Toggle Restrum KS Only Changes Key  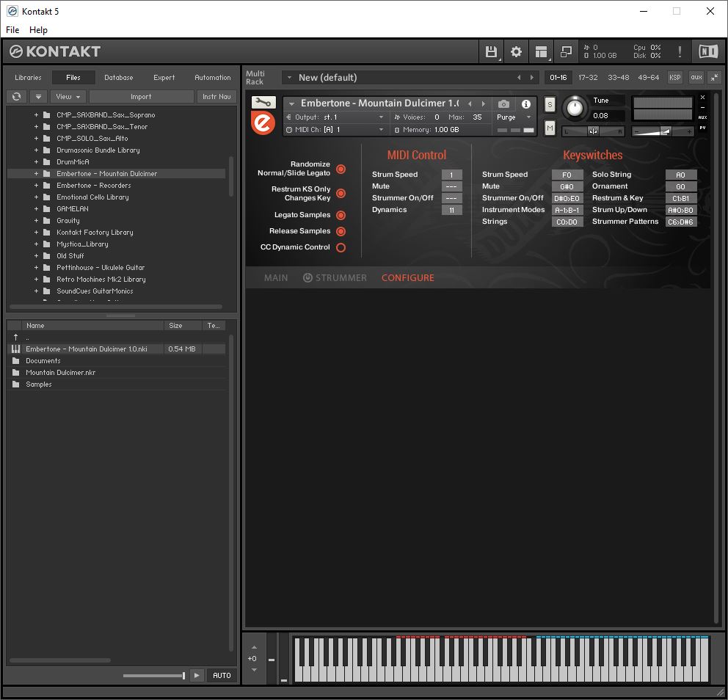click(341, 194)
